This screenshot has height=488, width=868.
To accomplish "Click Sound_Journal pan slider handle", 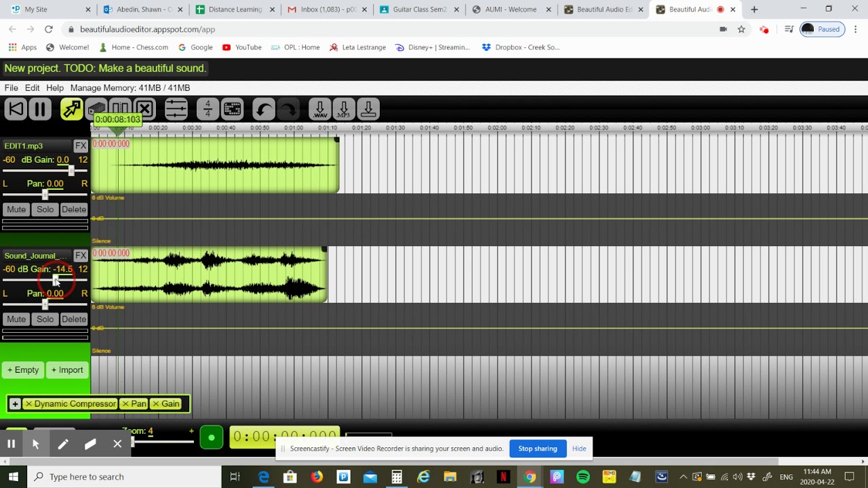I will (x=45, y=305).
